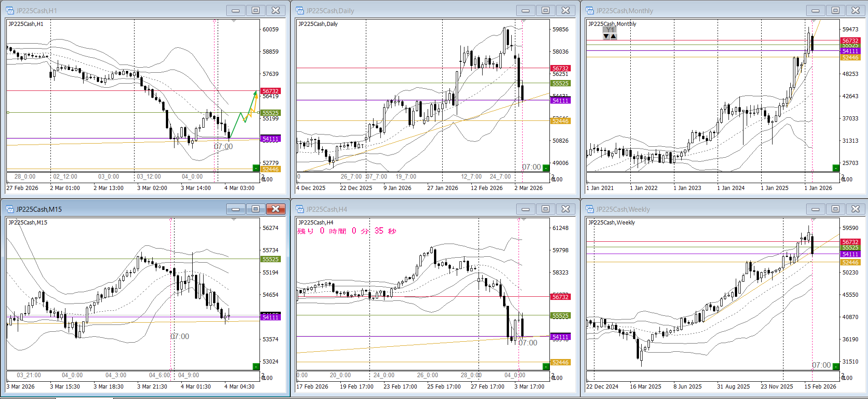Click the JP225Cash,Daily window chart icon
Image resolution: width=868 pixels, height=399 pixels.
click(x=300, y=10)
